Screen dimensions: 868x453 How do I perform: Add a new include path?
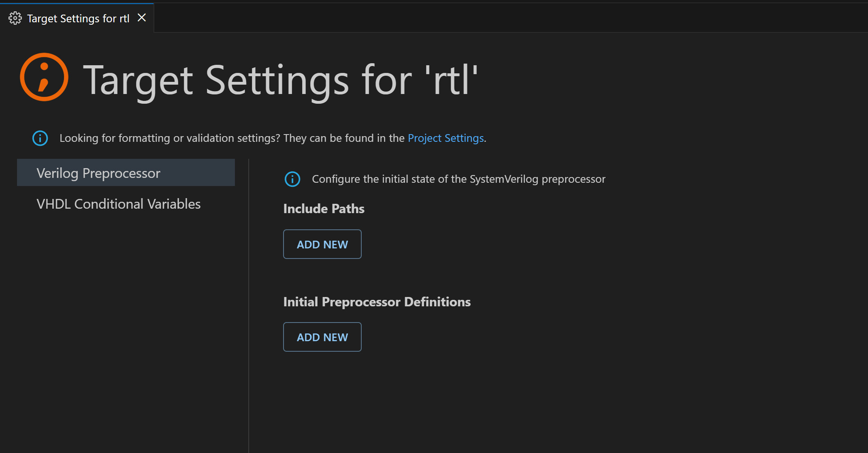pos(322,244)
